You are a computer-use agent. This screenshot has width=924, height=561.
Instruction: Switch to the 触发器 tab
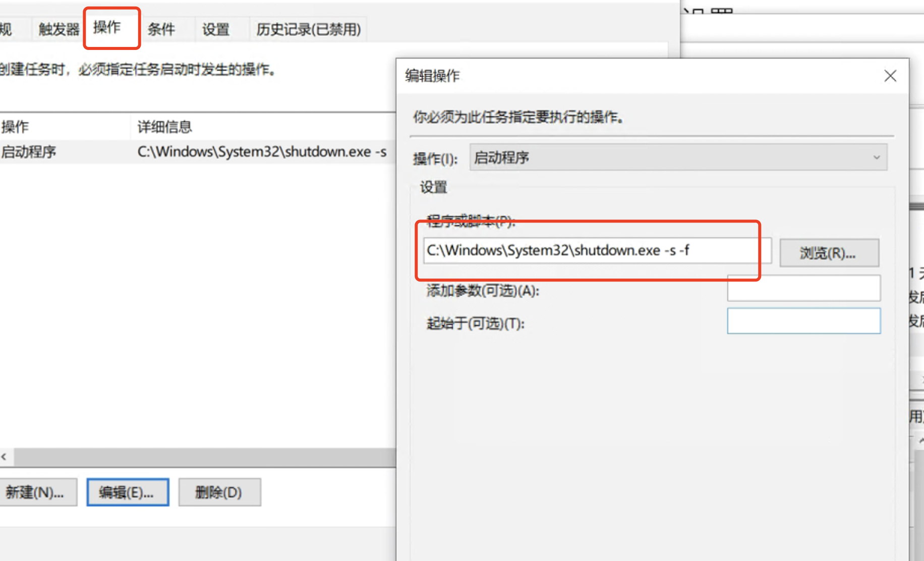59,29
